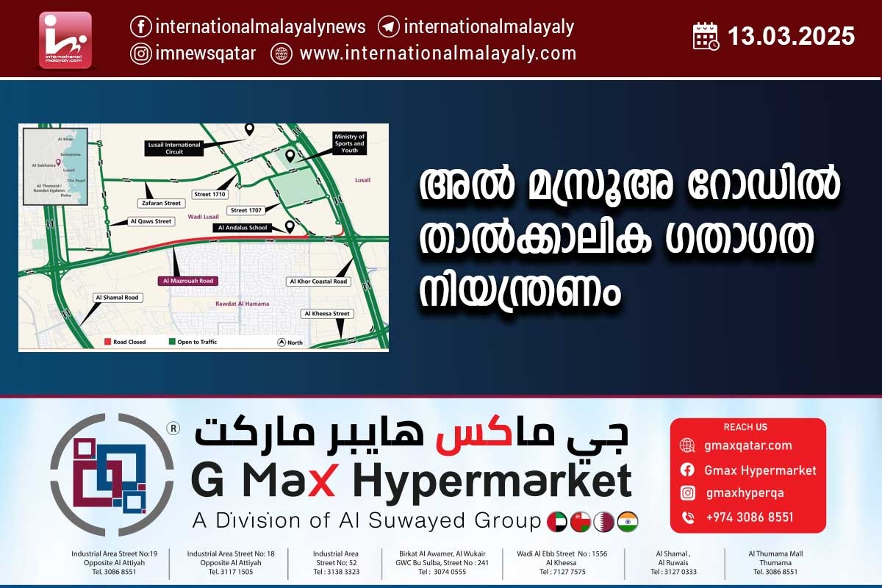Click the Al Shamal, Al Ruwais address
Screen dimensions: 882x588
point(673,562)
